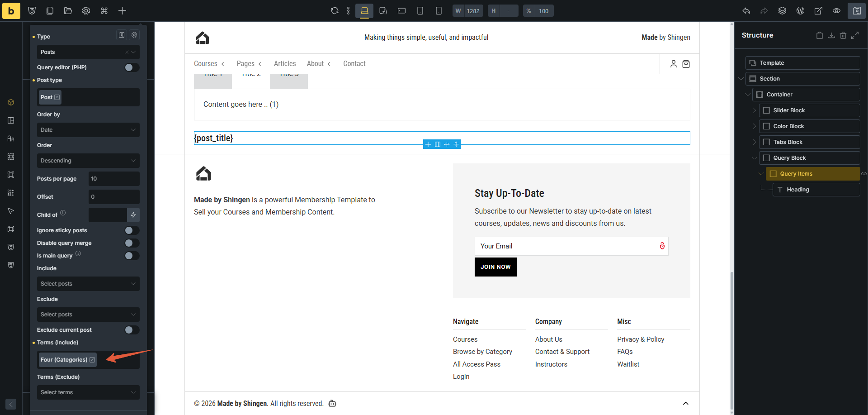Screen dimensions: 868x415
Task: Open the Order by Date dropdown
Action: [x=88, y=130]
